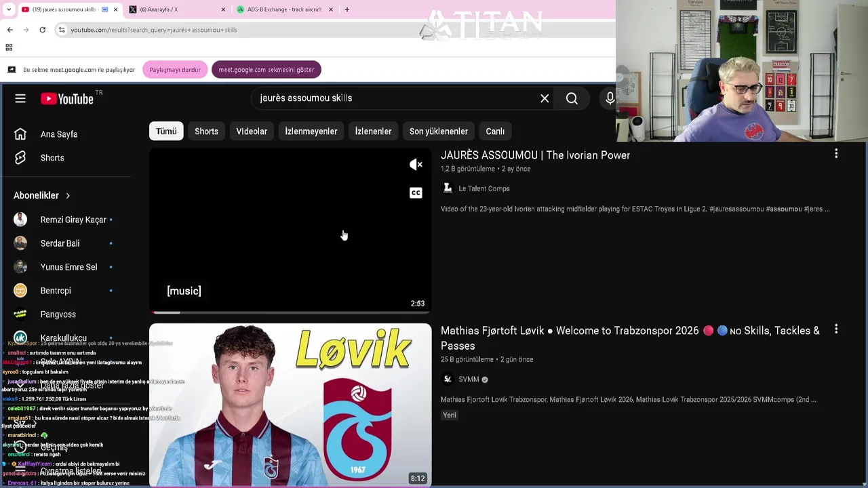Image resolution: width=868 pixels, height=488 pixels.
Task: Close the Anasayfa / X tab
Action: 223,9
